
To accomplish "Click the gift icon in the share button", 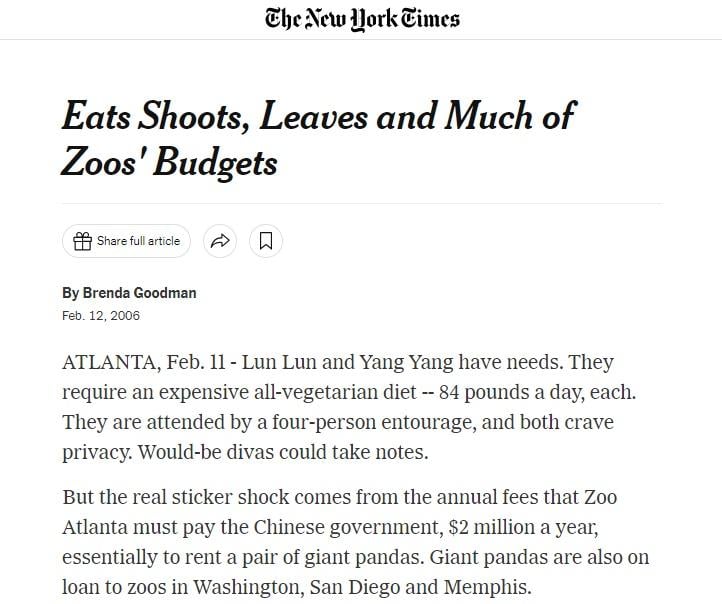I will click(82, 241).
